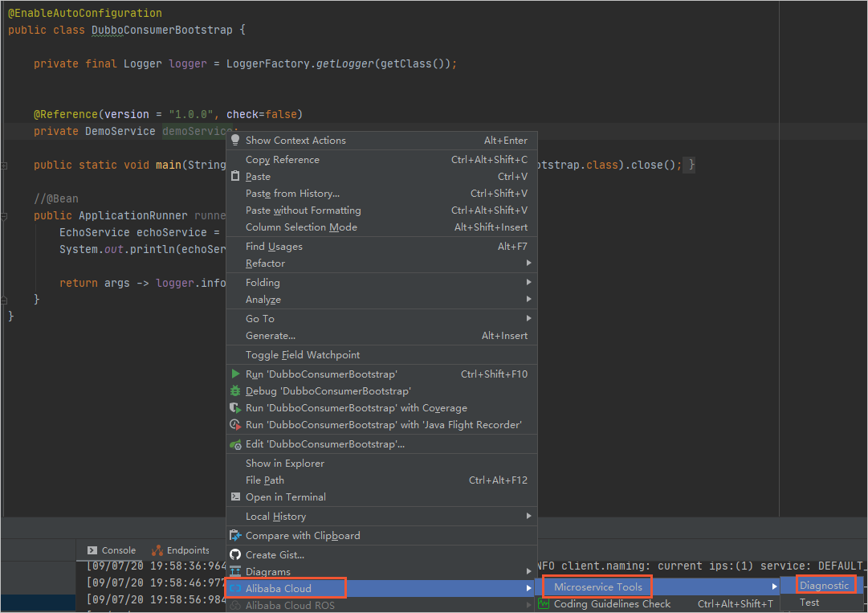Click the Run with Coverage shield icon

coord(235,408)
